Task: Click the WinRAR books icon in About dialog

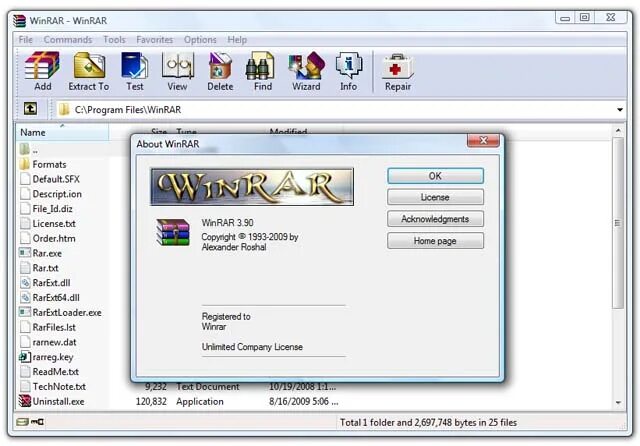Action: point(173,232)
